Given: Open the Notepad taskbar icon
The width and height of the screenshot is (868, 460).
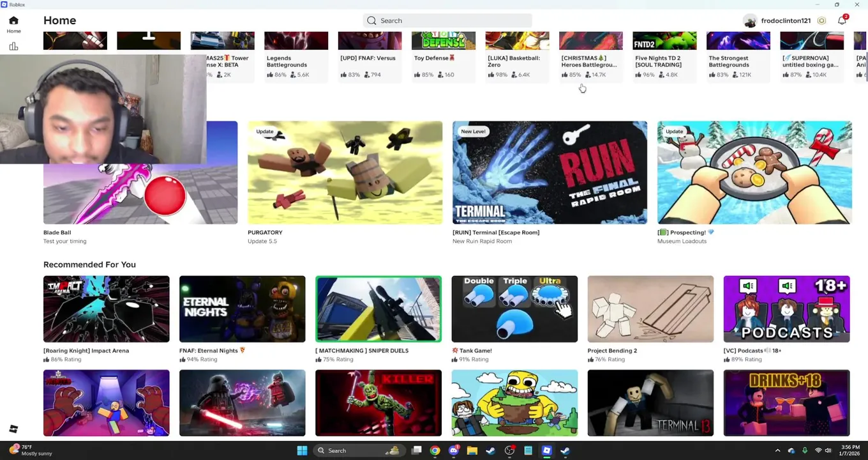Looking at the screenshot, I should pos(528,450).
